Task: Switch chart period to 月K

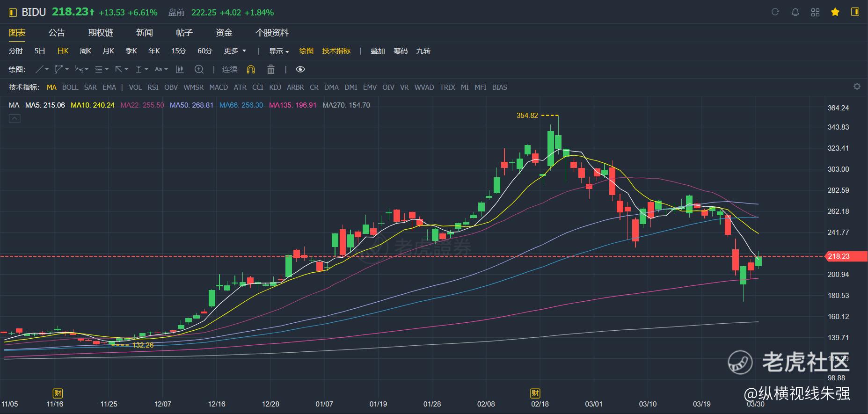Action: (108, 51)
